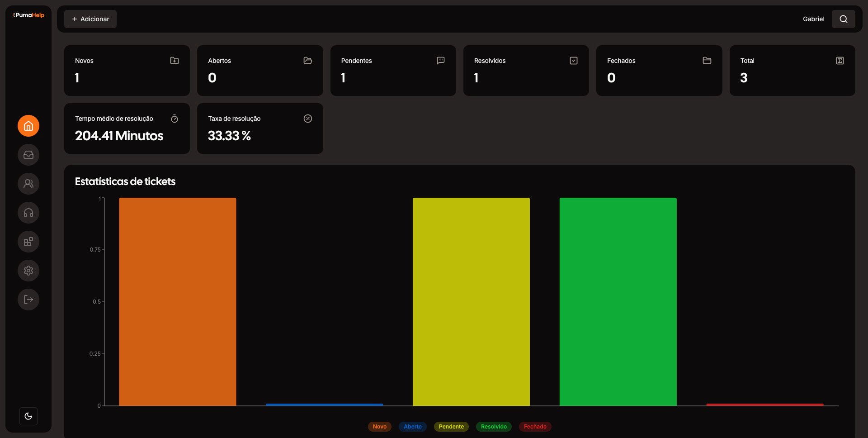
Task: Click the green Resolvido bar in chart
Action: pos(618,302)
